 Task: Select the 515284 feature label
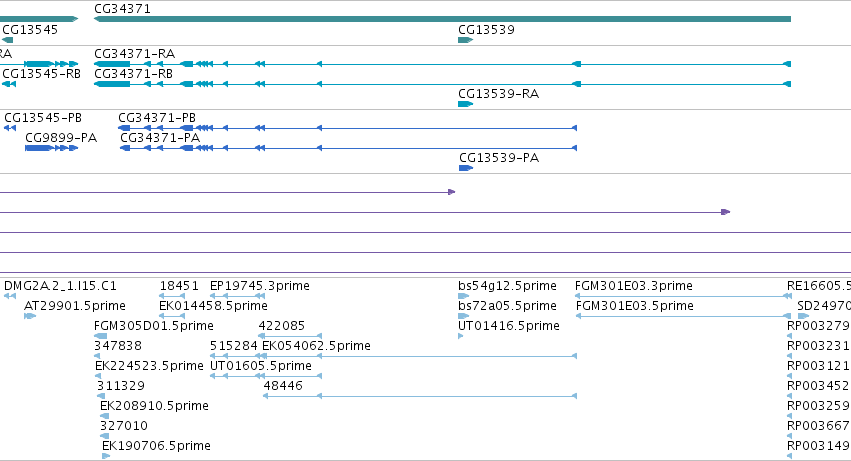pos(233,346)
